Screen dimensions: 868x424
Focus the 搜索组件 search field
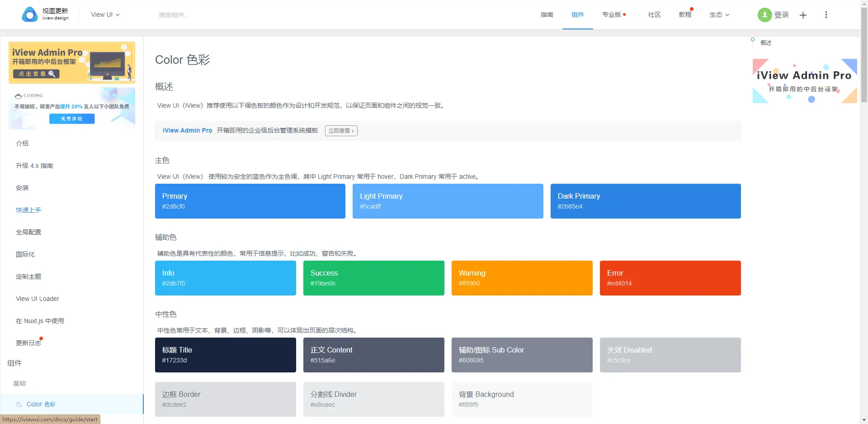point(174,15)
